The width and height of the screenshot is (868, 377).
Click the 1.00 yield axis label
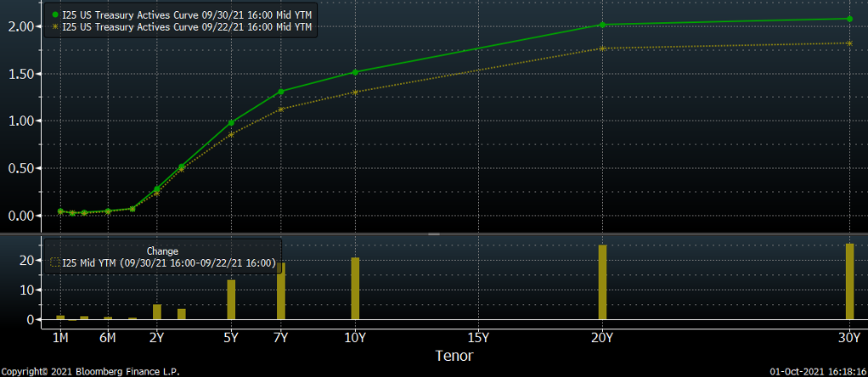coord(23,121)
